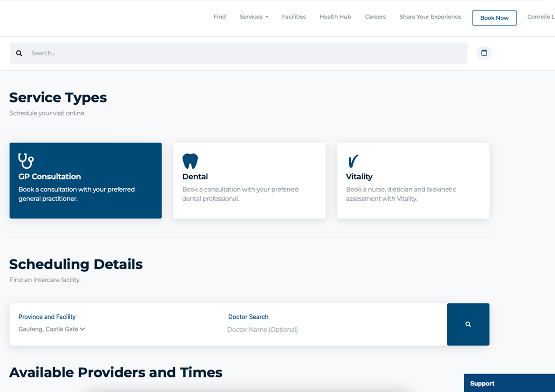
Task: Click the Book Now button
Action: (494, 18)
